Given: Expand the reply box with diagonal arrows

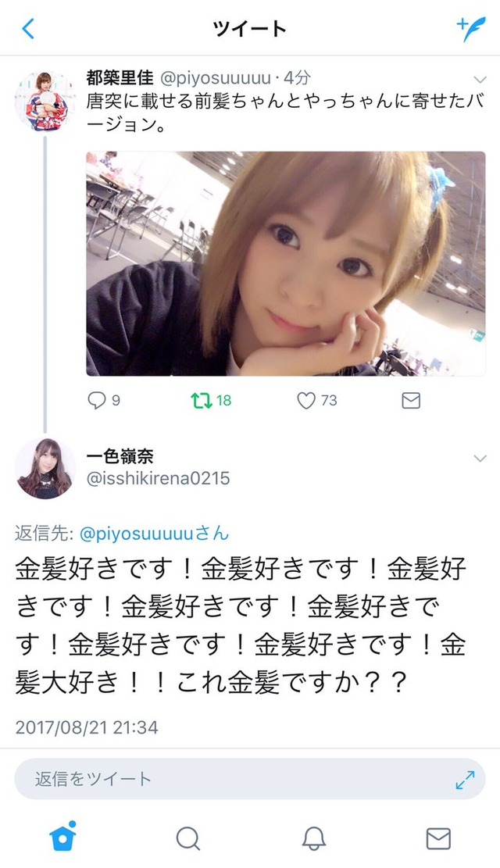Looking at the screenshot, I should pyautogui.click(x=465, y=780).
